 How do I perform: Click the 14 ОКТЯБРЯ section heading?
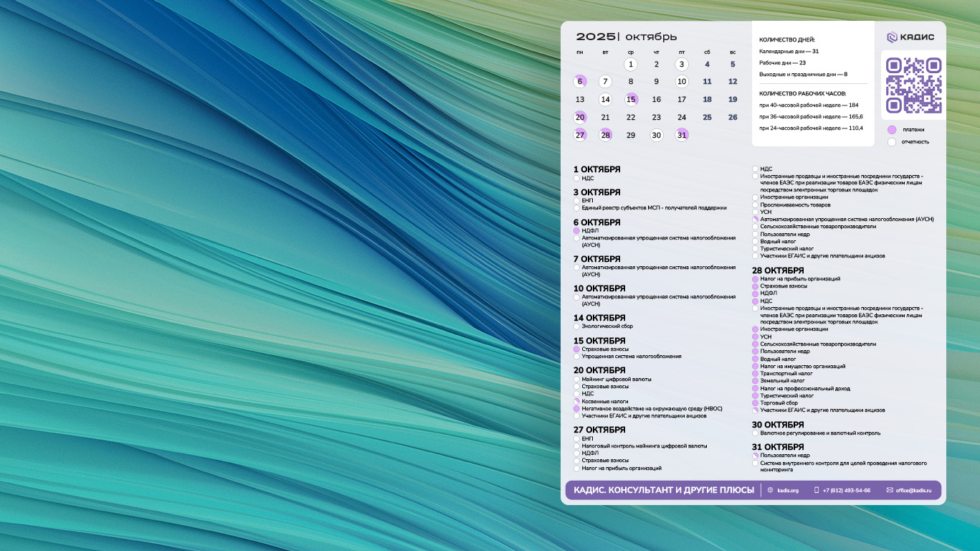[599, 318]
